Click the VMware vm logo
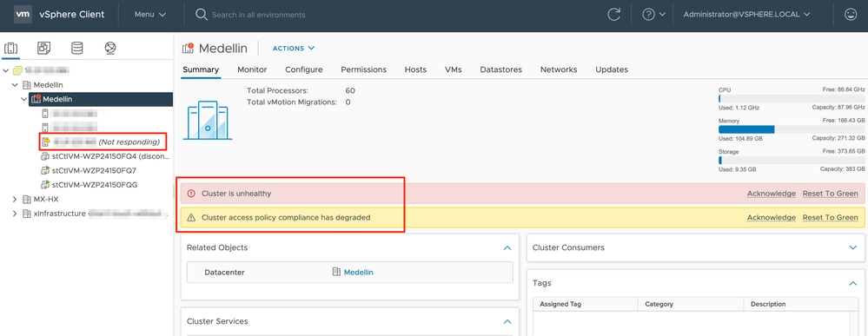868x336 pixels. (x=22, y=15)
